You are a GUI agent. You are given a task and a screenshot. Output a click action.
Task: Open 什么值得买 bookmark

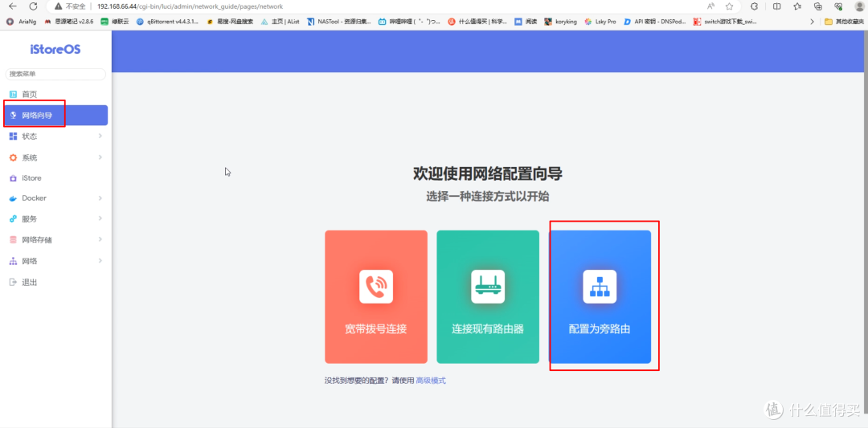477,22
